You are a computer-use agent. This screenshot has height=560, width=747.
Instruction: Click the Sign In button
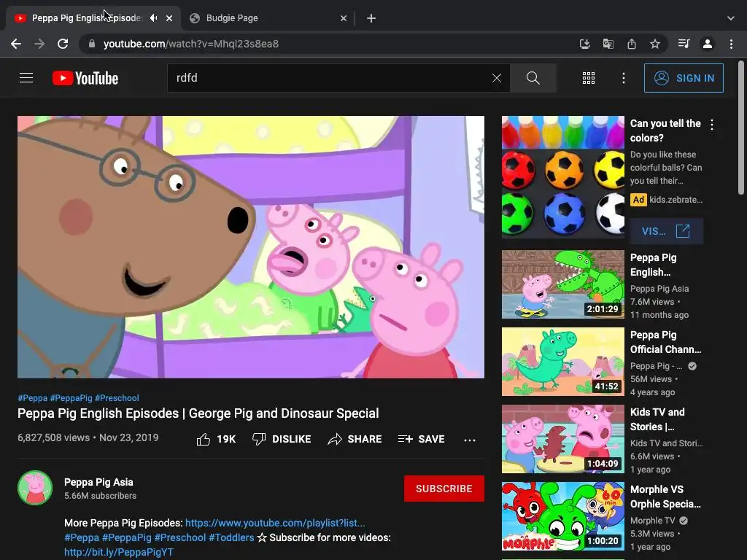[684, 78]
